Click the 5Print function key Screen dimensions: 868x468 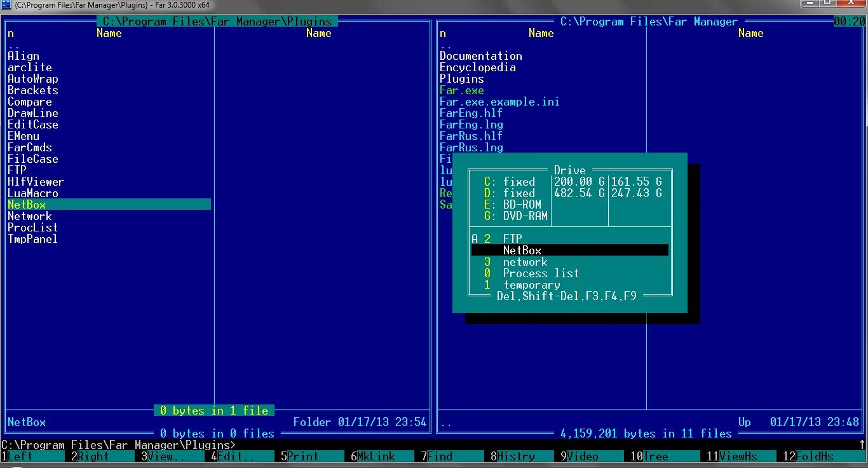click(x=313, y=457)
